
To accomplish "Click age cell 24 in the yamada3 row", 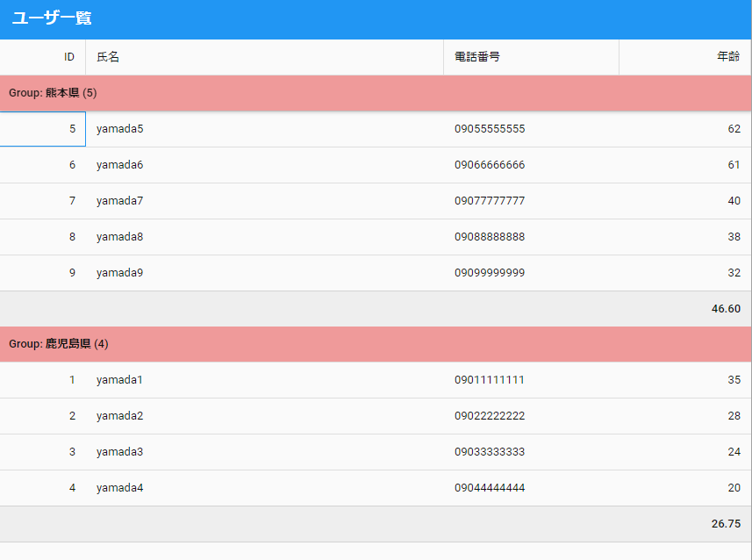I will pos(684,452).
